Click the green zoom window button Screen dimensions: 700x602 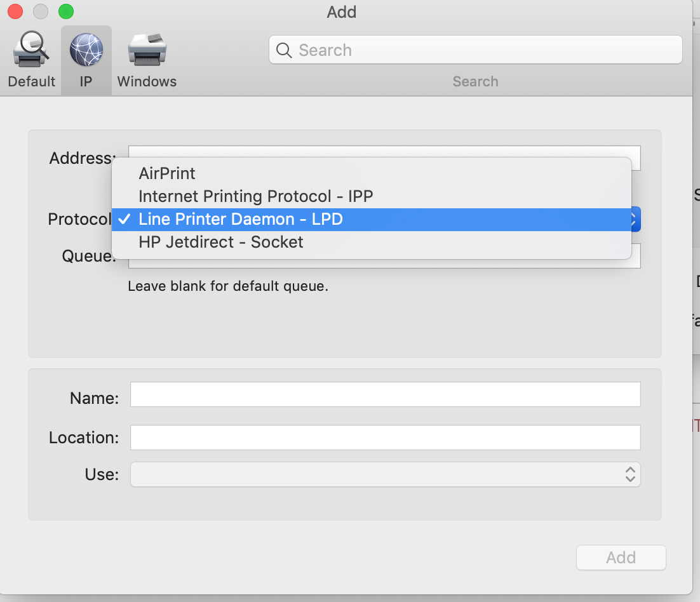(66, 11)
